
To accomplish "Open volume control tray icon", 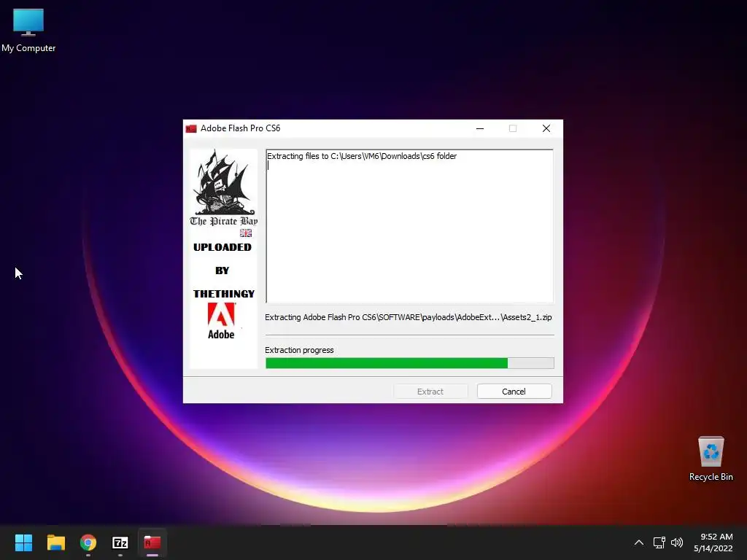I will [676, 542].
